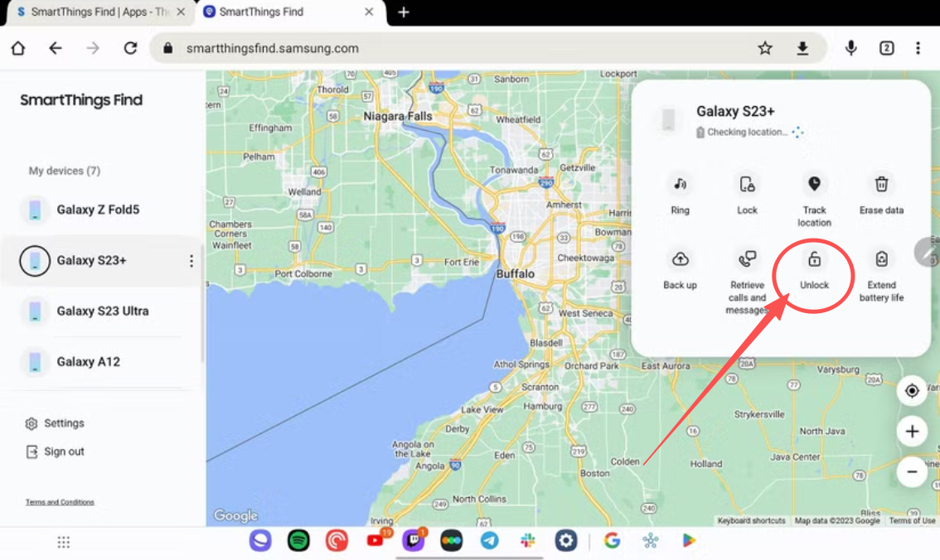Center map on current location
This screenshot has width=940, height=560.
912,390
